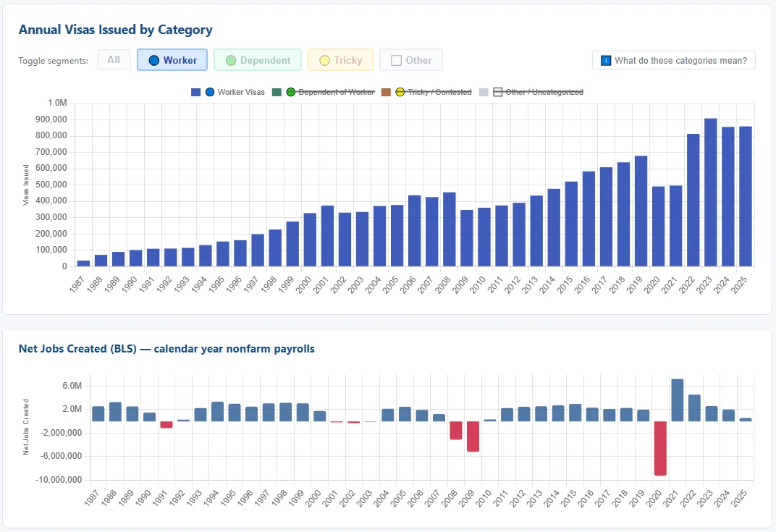Enable the Dependent segment button

click(258, 60)
